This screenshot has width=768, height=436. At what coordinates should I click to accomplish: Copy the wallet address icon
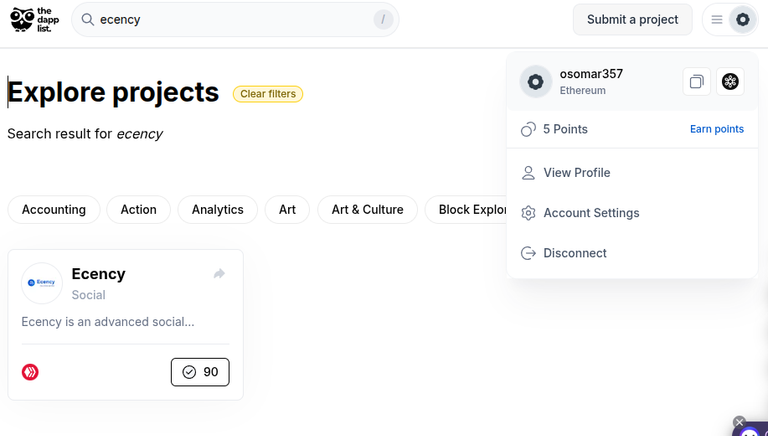coord(696,81)
